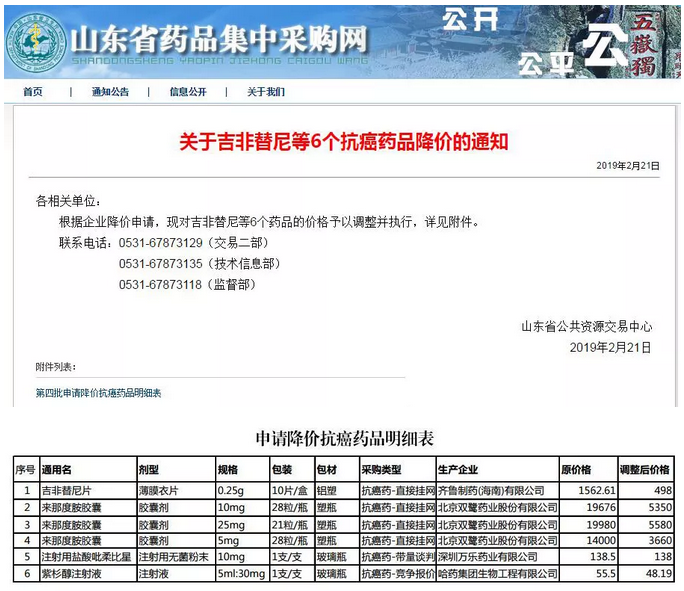
Task: Select the 薄膜衣片 cell
Action: point(177,491)
